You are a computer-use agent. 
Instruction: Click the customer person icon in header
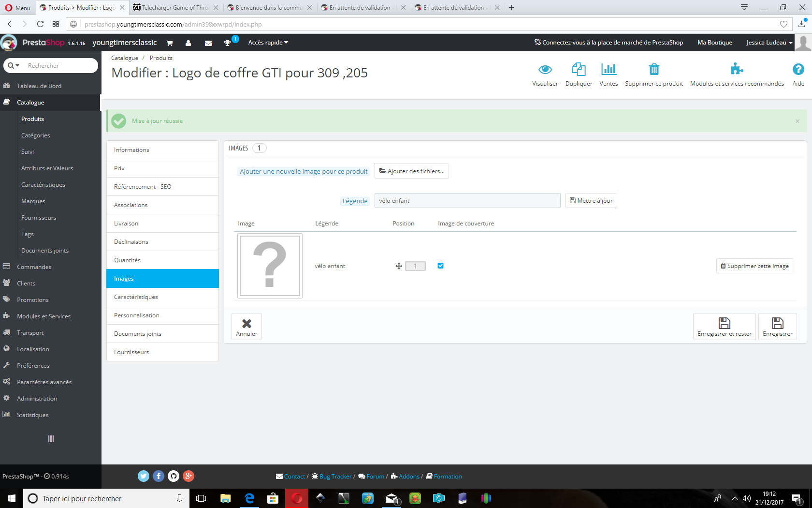coord(188,43)
